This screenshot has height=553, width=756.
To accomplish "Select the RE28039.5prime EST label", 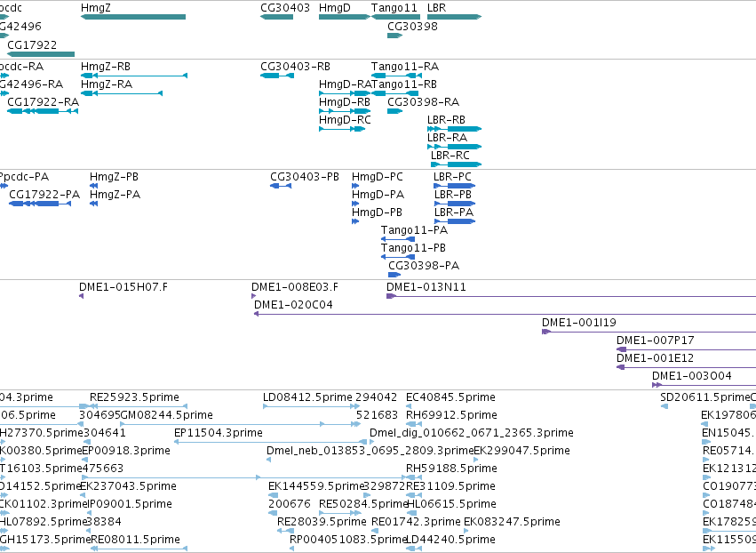I will (322, 523).
